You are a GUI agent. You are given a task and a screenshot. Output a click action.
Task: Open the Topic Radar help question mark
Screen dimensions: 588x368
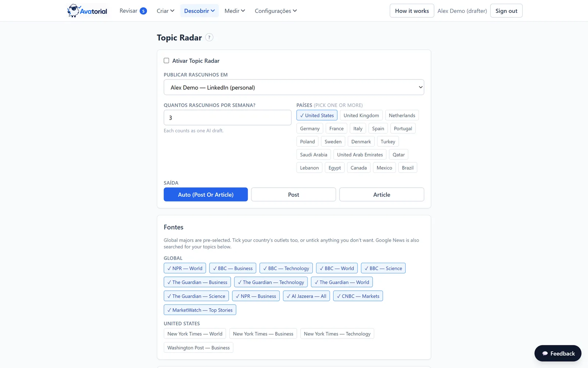(209, 38)
